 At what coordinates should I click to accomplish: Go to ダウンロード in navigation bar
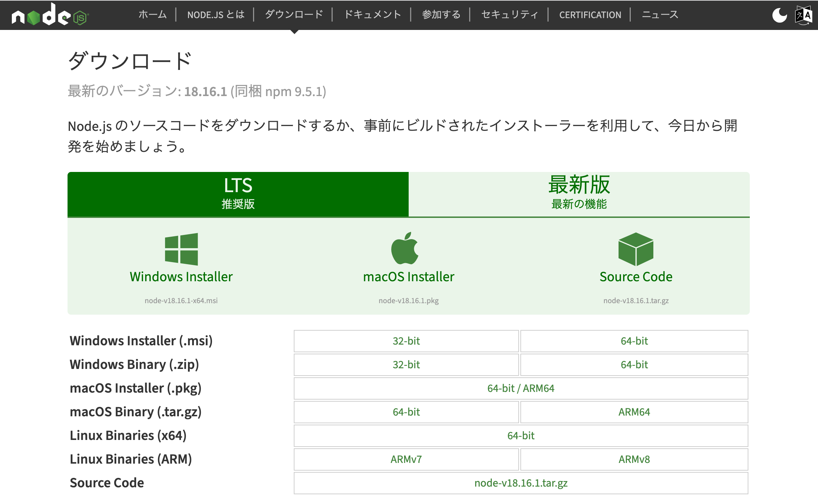point(294,15)
